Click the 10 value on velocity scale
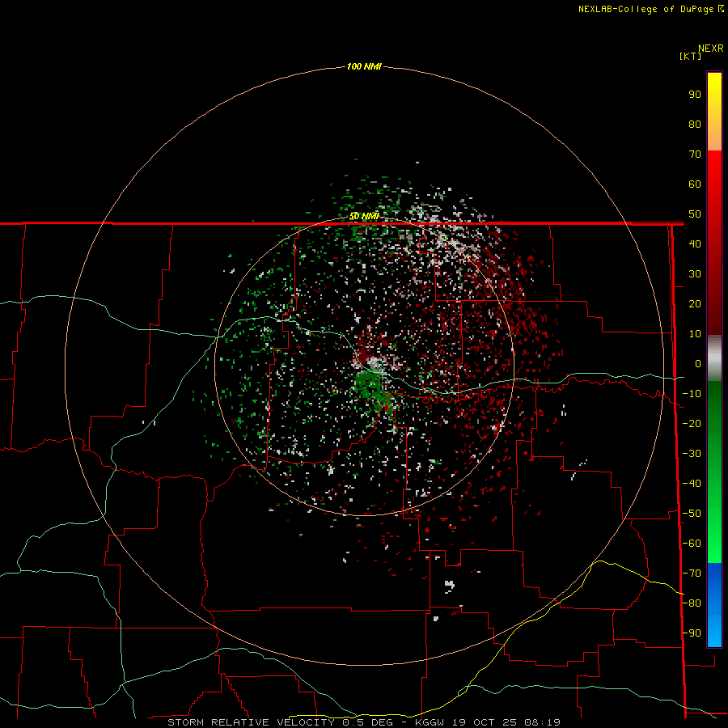This screenshot has height=728, width=728. click(695, 334)
